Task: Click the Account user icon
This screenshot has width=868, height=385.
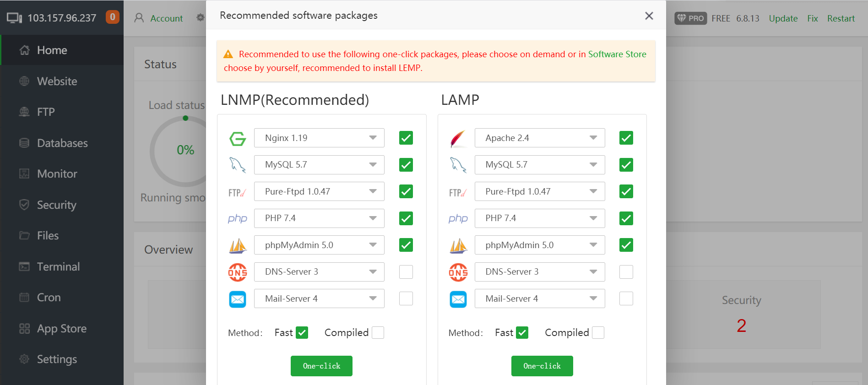Action: [139, 18]
